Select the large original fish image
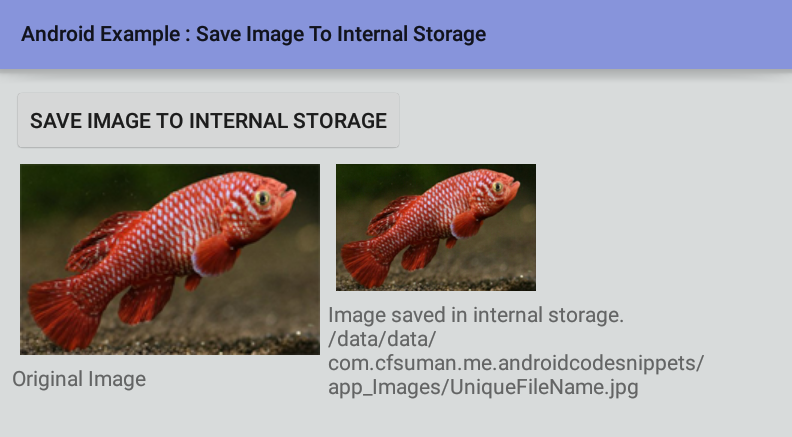The height and width of the screenshot is (437, 792). [x=170, y=259]
